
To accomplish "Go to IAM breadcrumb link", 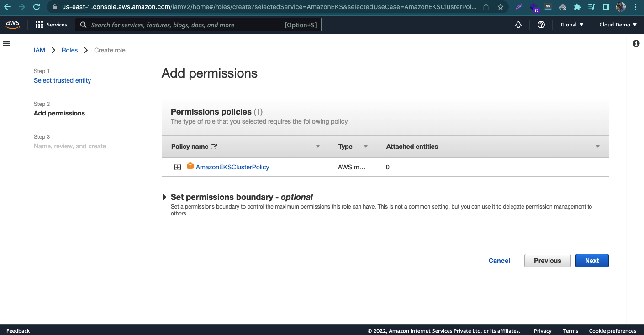I will 39,50.
